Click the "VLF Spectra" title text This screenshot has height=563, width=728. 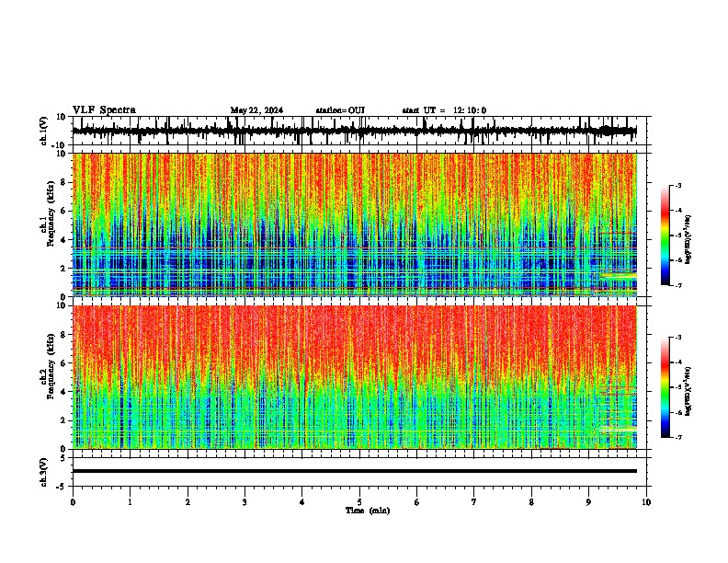click(x=104, y=110)
